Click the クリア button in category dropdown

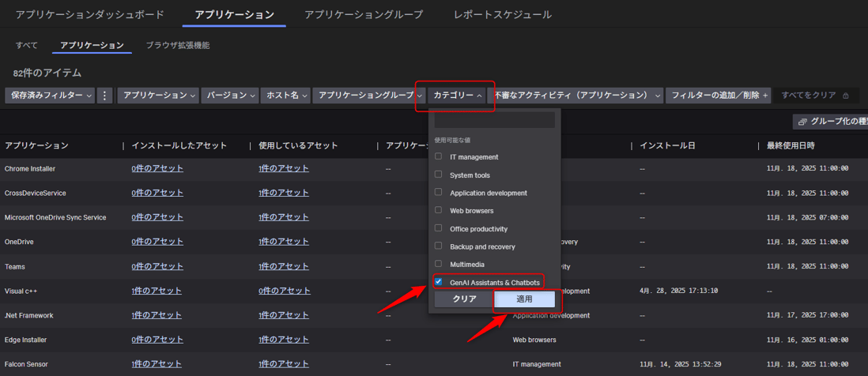(x=464, y=299)
